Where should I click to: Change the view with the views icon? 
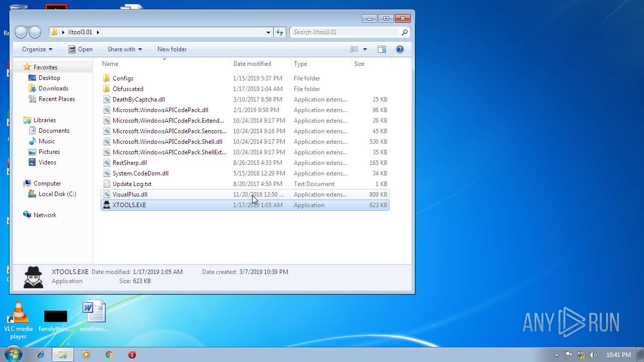tap(354, 49)
